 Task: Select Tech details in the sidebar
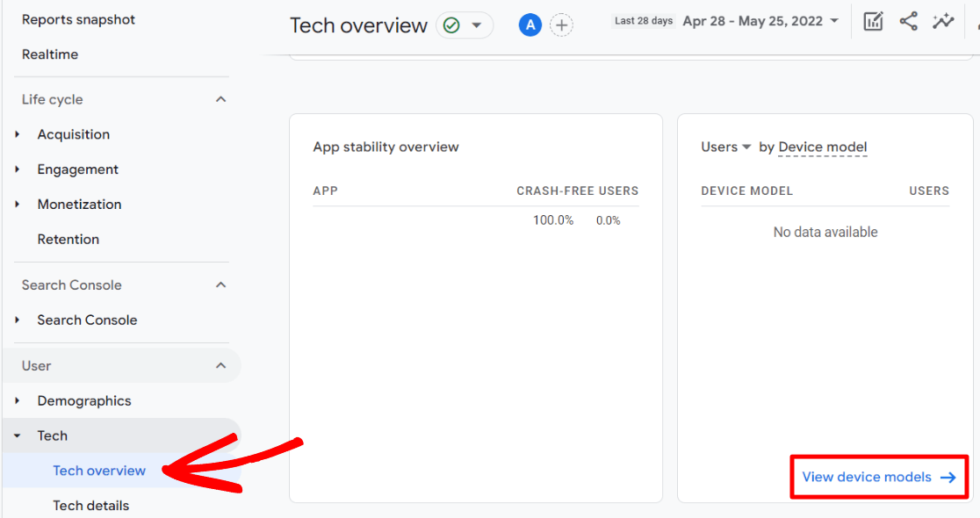point(90,505)
